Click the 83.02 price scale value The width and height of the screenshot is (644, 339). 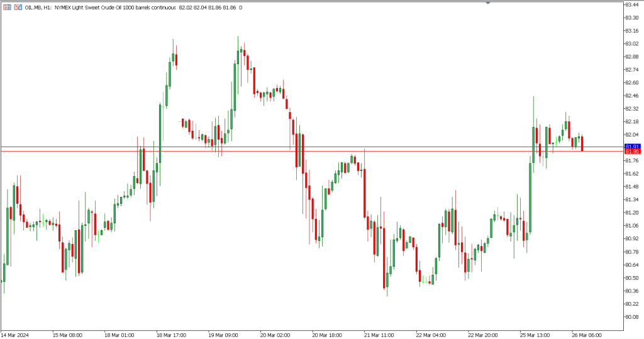[631, 43]
